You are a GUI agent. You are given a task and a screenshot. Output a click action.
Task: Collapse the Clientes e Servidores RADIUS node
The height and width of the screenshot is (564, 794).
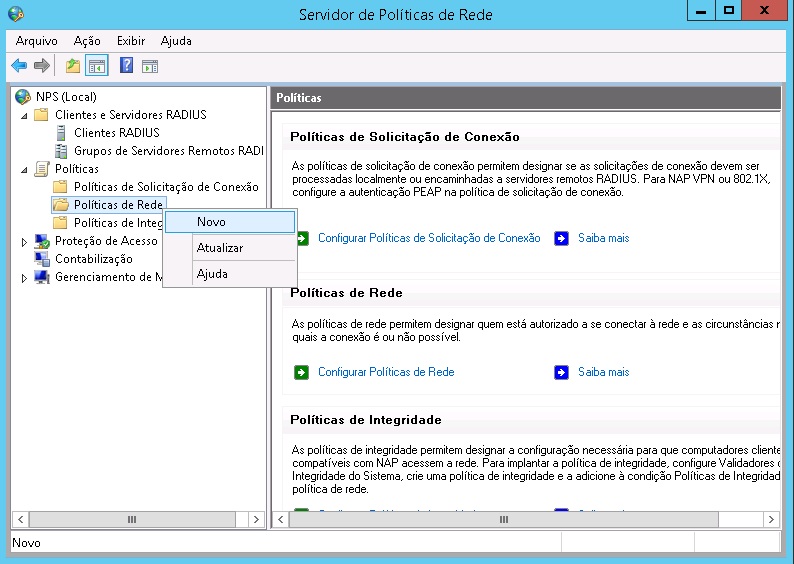pos(24,116)
